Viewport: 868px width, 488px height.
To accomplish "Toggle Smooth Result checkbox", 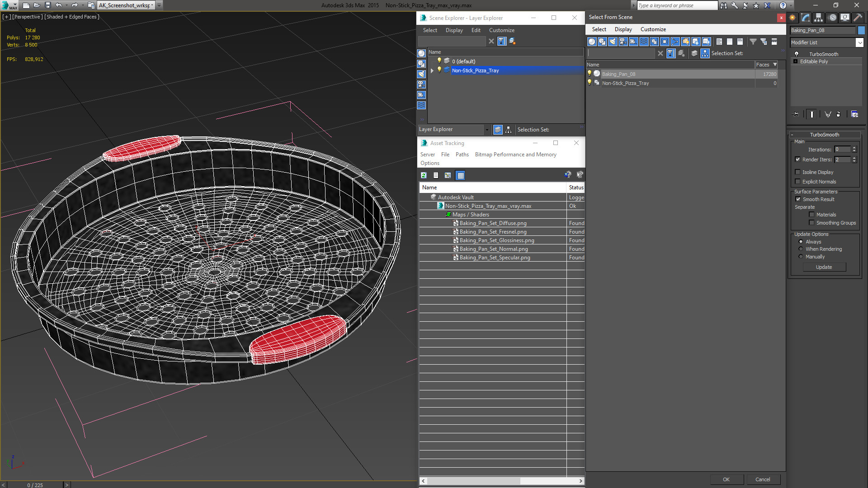I will click(x=798, y=199).
